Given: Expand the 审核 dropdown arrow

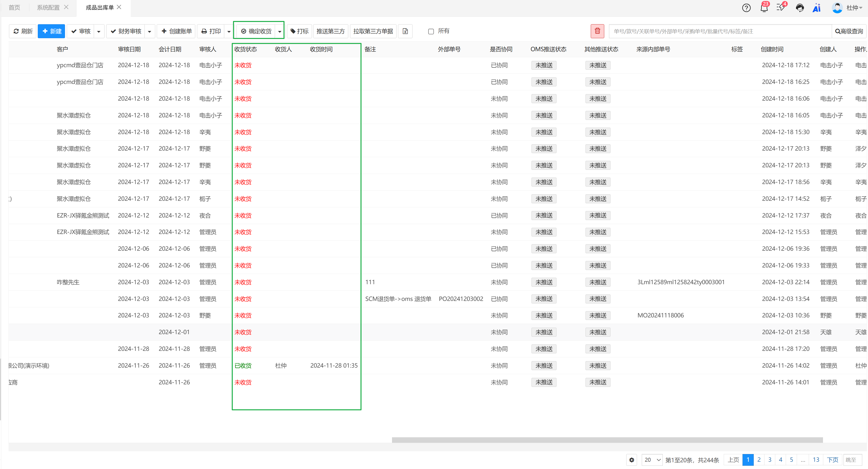Looking at the screenshot, I should [x=99, y=31].
